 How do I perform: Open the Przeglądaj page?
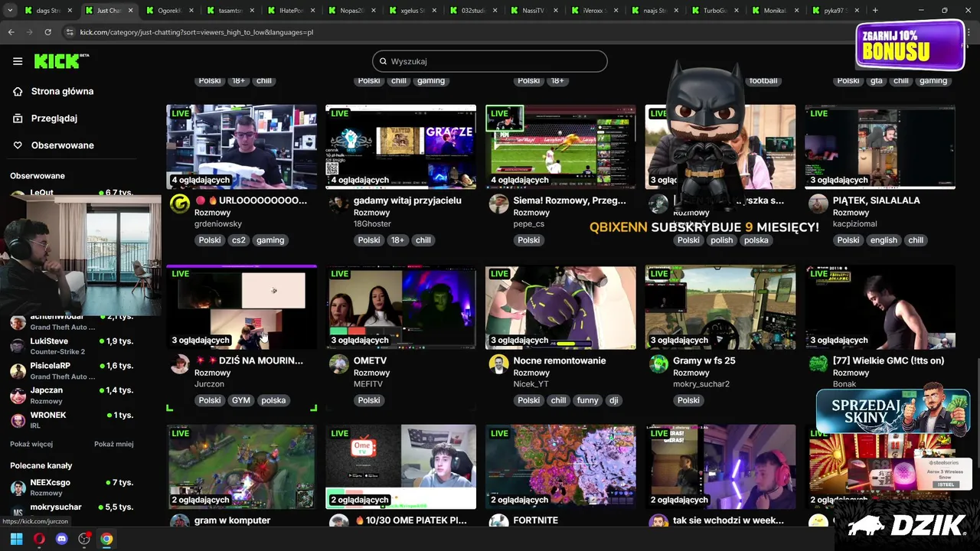54,118
